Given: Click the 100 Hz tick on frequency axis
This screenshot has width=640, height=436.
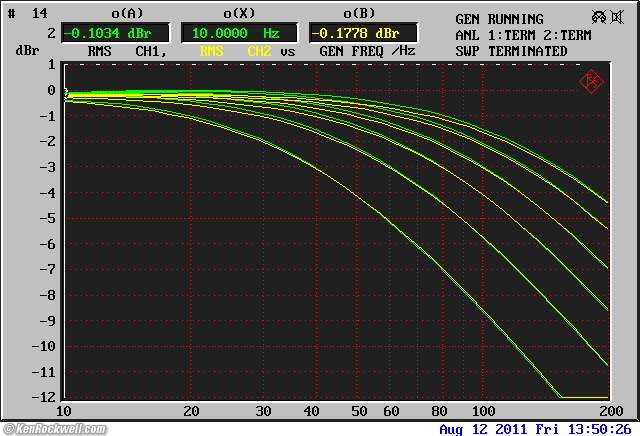Looking at the screenshot, I should (484, 411).
